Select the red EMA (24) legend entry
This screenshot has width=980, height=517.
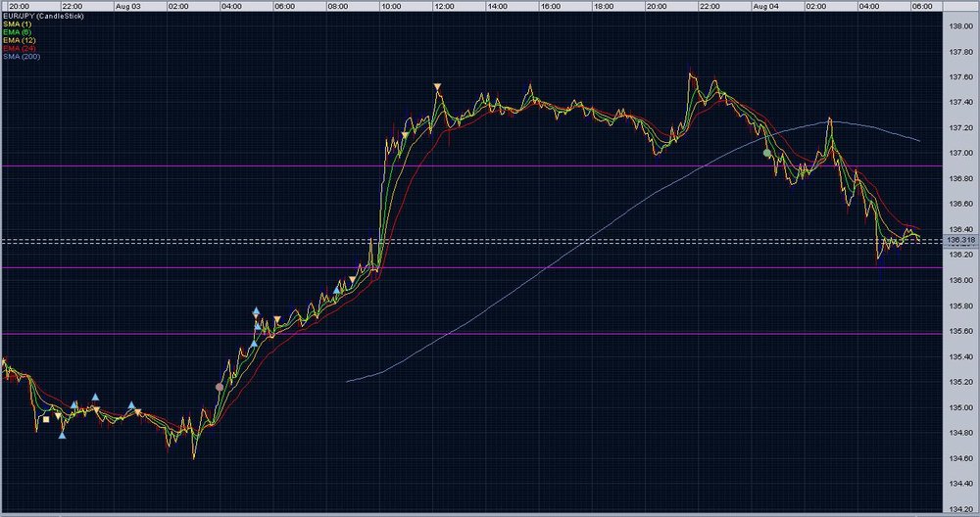coord(20,48)
